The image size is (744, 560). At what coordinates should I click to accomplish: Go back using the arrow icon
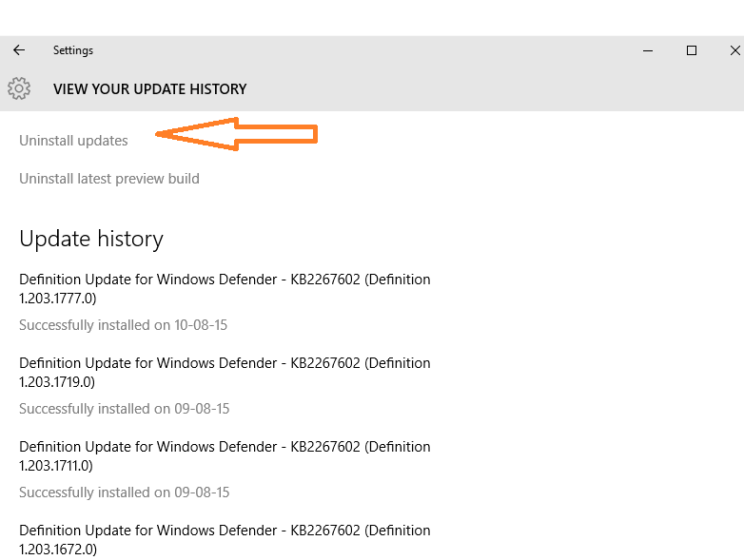19,49
